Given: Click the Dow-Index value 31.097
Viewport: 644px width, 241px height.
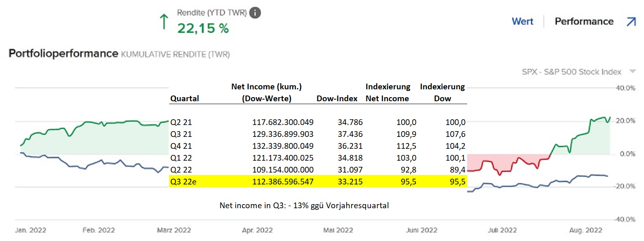Looking at the screenshot, I should 350,170.
